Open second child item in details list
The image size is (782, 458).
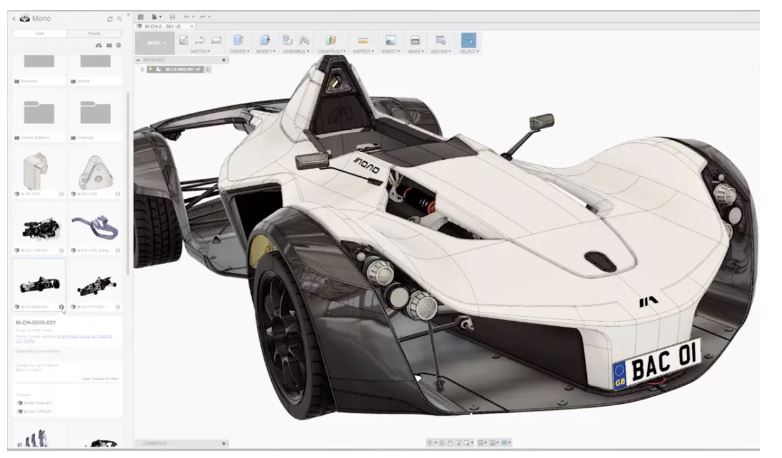coord(35,412)
